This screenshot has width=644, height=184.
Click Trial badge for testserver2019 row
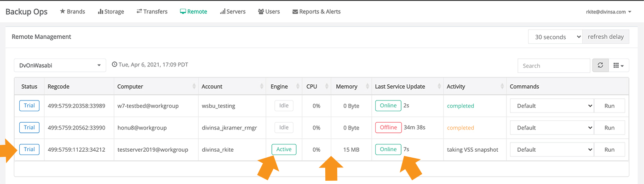pyautogui.click(x=29, y=149)
